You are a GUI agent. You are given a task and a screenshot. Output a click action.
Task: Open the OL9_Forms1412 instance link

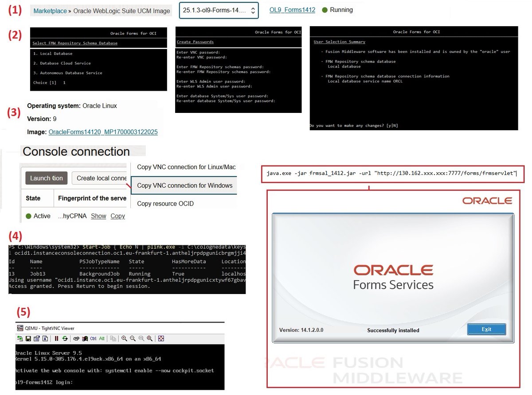pyautogui.click(x=292, y=10)
